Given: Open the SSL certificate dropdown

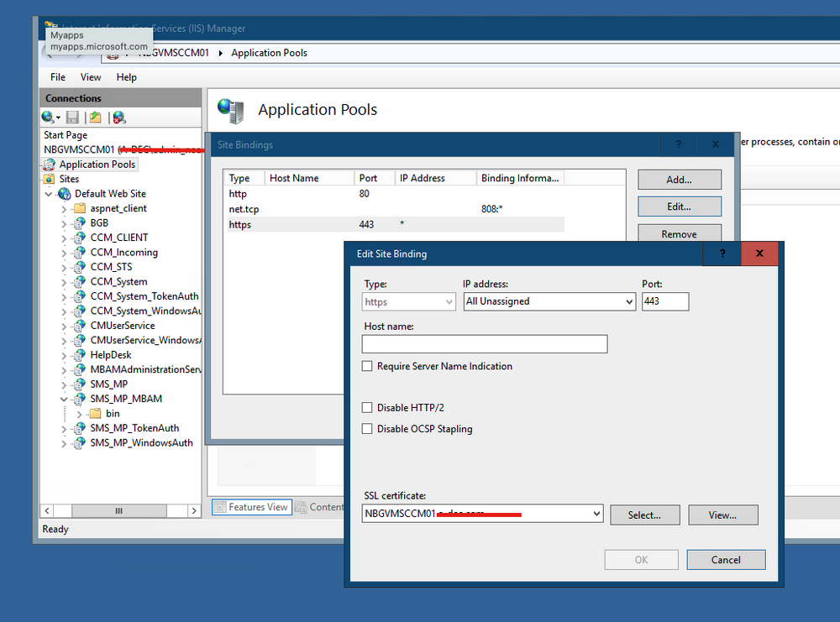Looking at the screenshot, I should point(596,514).
